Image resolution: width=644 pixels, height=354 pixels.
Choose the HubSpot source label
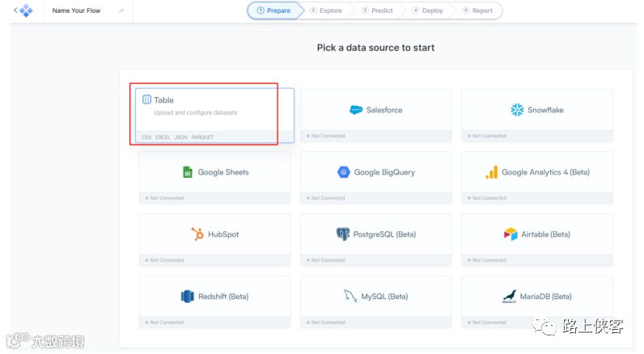click(x=223, y=234)
